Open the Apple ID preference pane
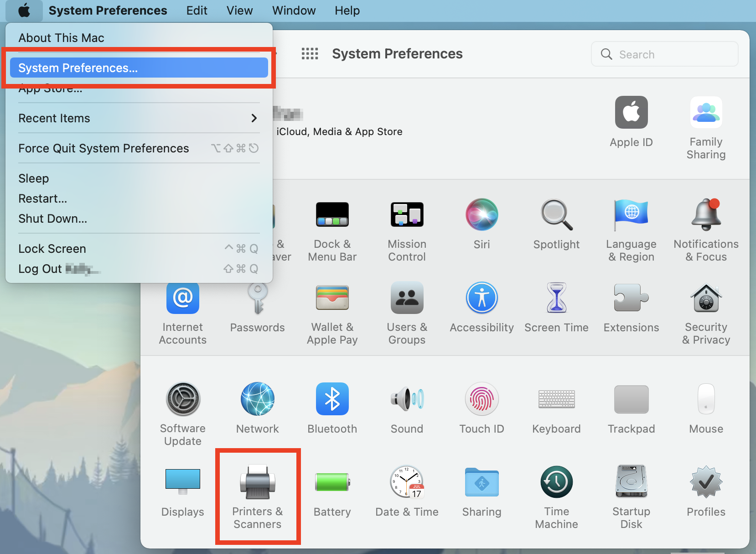Viewport: 756px width, 554px height. coord(631,122)
